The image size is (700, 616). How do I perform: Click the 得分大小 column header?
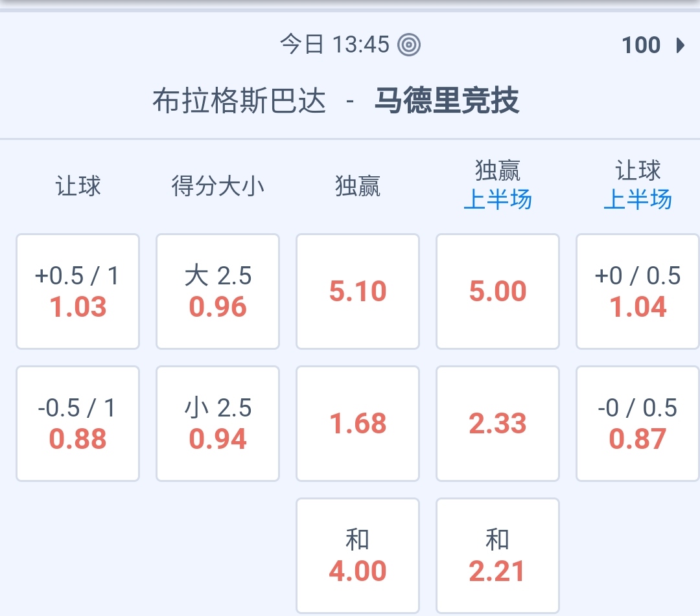(218, 187)
